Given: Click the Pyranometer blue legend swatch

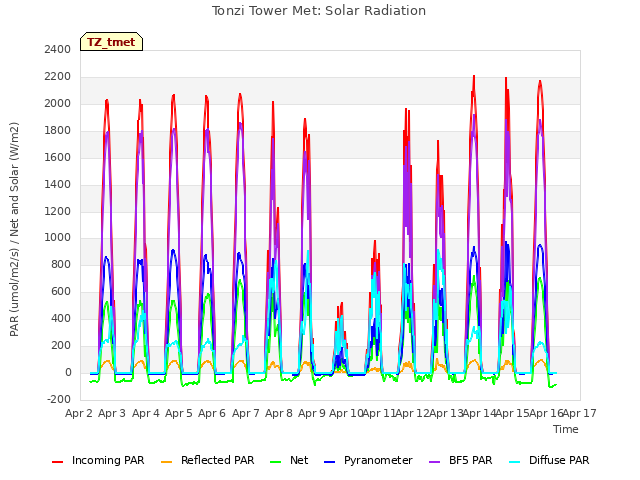Looking at the screenshot, I should [329, 462].
